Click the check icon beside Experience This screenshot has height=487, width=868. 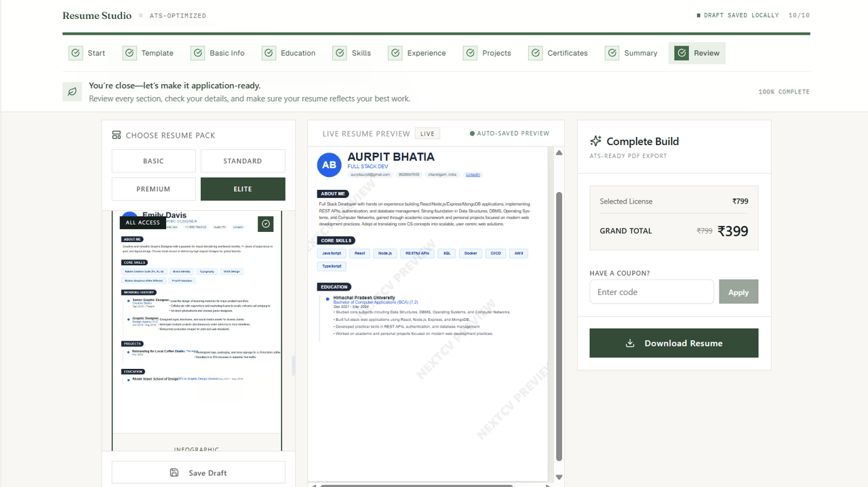(x=395, y=53)
